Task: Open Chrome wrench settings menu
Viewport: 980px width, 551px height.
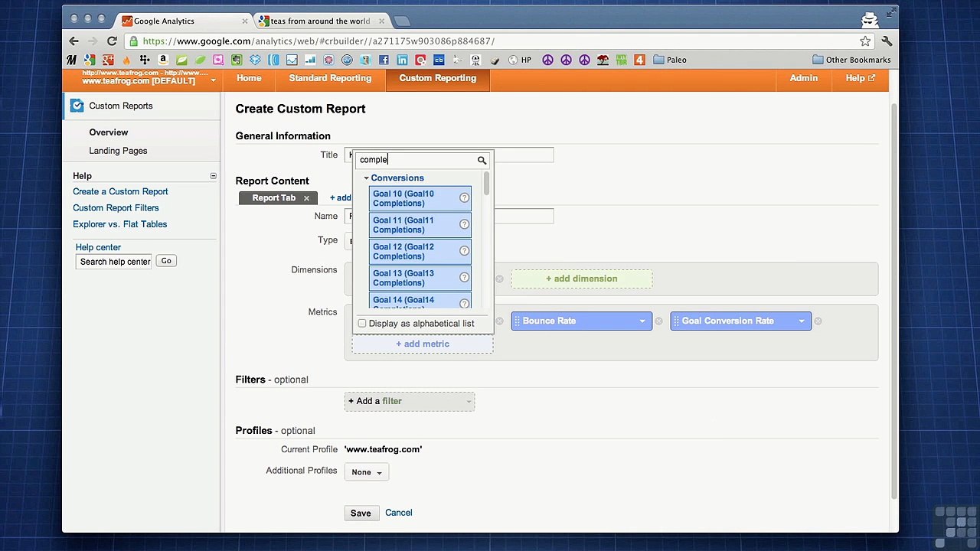Action: 887,41
